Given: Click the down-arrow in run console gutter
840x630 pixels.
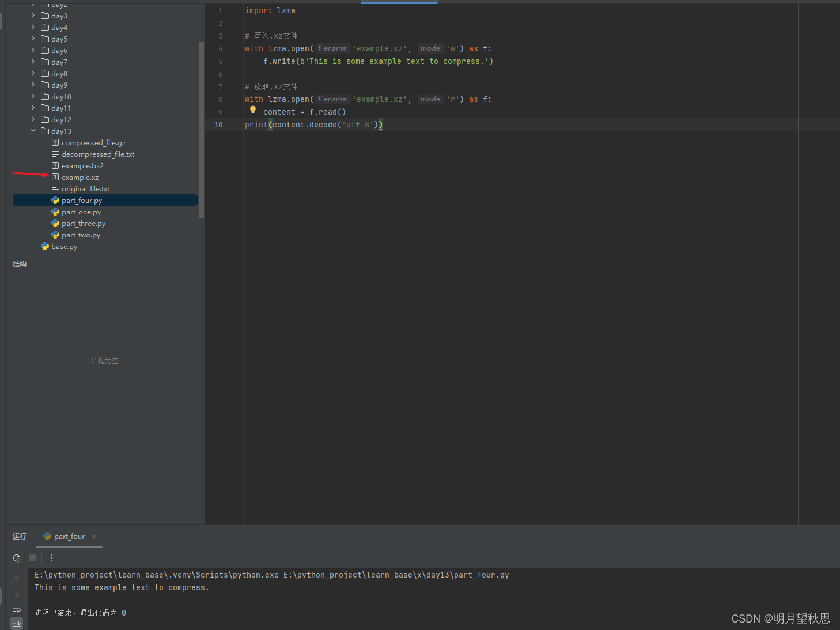Looking at the screenshot, I should click(17, 594).
